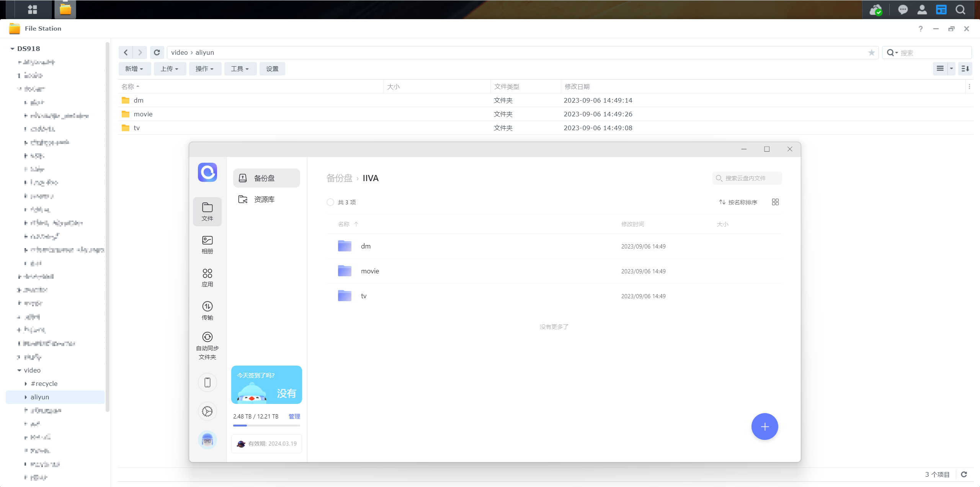Favorite current path with star icon
Image resolution: width=980 pixels, height=487 pixels.
point(871,52)
